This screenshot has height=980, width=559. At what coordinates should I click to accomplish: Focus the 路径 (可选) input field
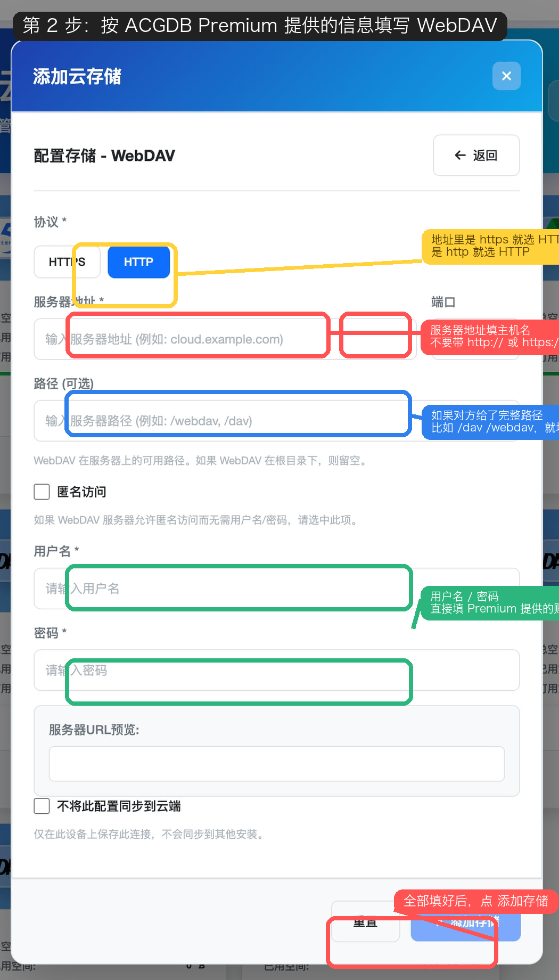[277, 421]
